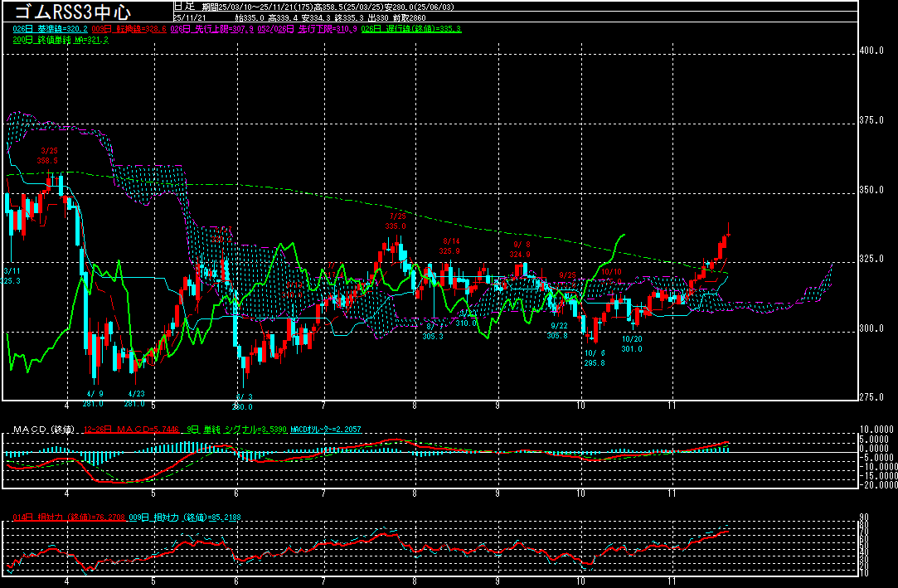Click the 4/9 low marker at 281.0
The width and height of the screenshot is (898, 588).
tap(93, 399)
